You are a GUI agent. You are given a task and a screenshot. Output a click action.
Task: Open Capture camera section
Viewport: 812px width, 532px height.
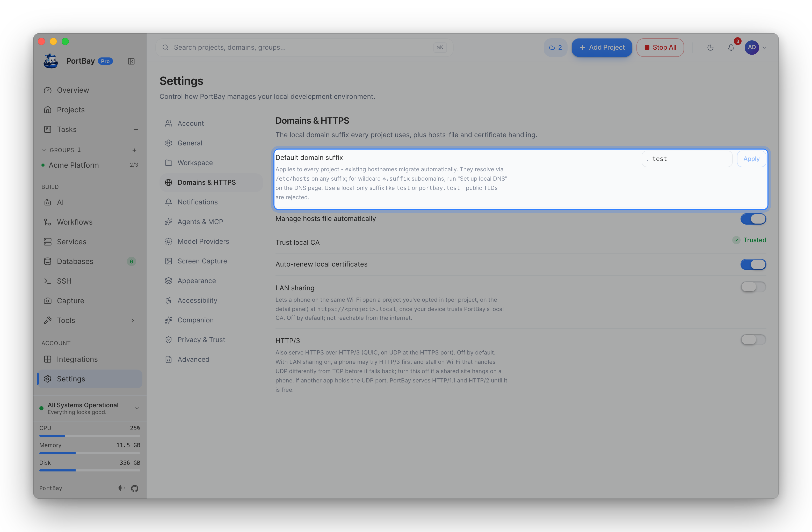coord(90,301)
